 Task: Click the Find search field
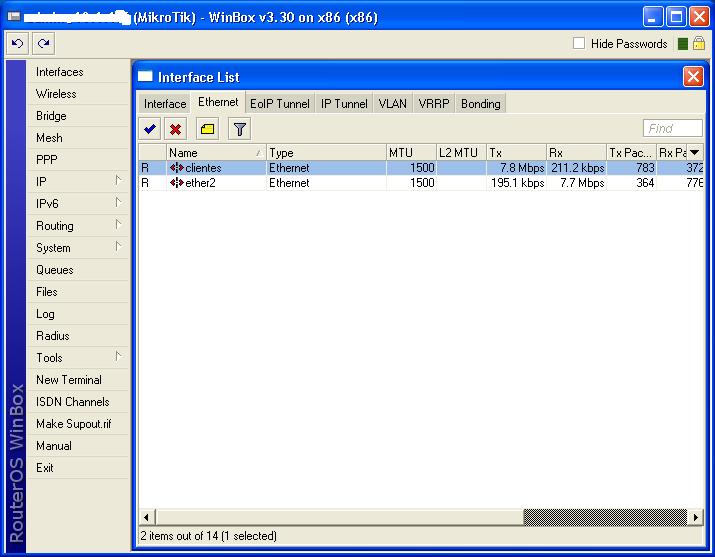pos(673,128)
